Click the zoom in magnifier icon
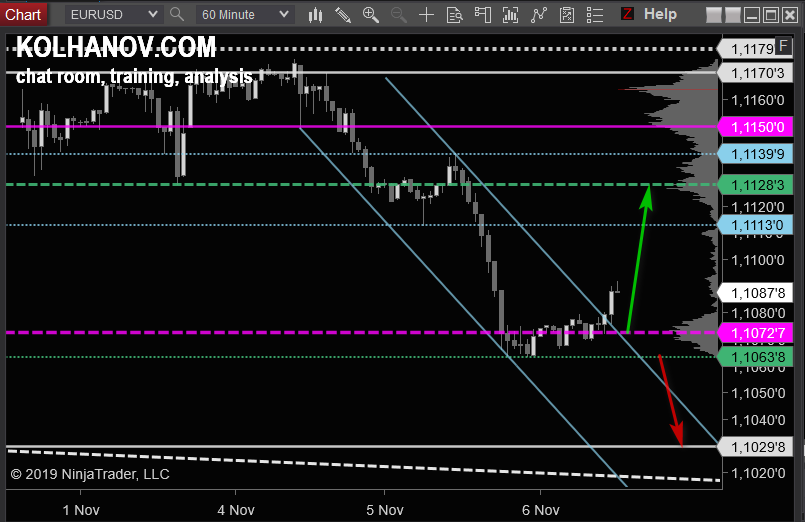The height and width of the screenshot is (522, 805). [371, 15]
